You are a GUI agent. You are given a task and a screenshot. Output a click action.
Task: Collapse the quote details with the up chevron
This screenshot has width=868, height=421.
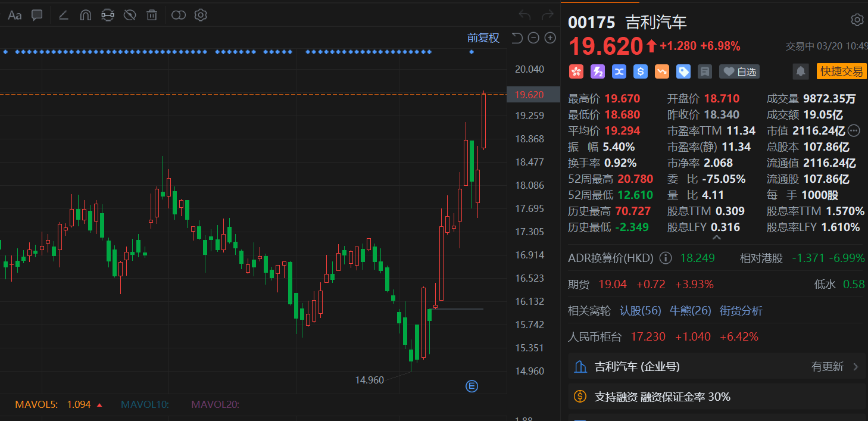[717, 238]
